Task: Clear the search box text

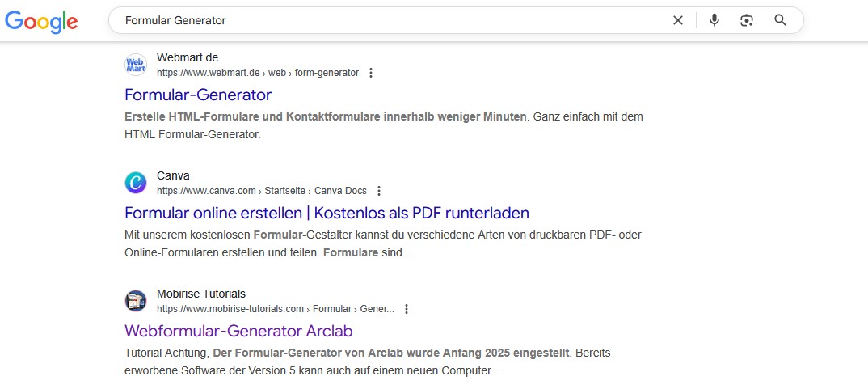Action: pyautogui.click(x=678, y=20)
